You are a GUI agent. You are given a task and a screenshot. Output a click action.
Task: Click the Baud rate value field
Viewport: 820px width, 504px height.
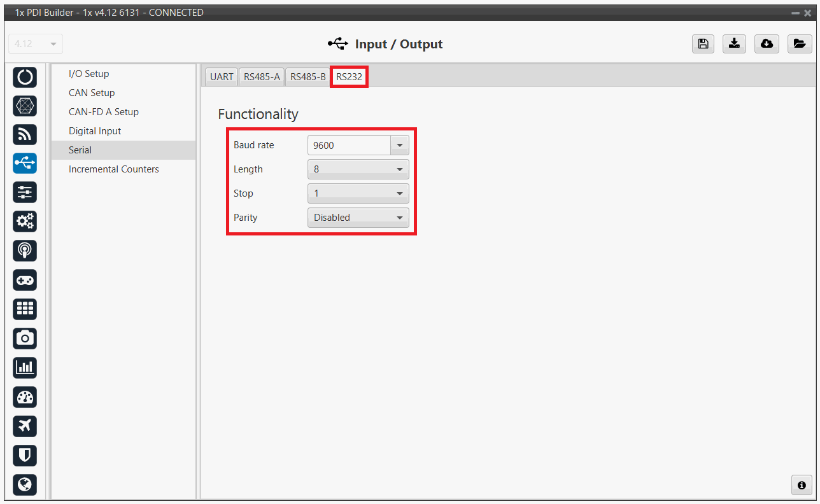[349, 145]
